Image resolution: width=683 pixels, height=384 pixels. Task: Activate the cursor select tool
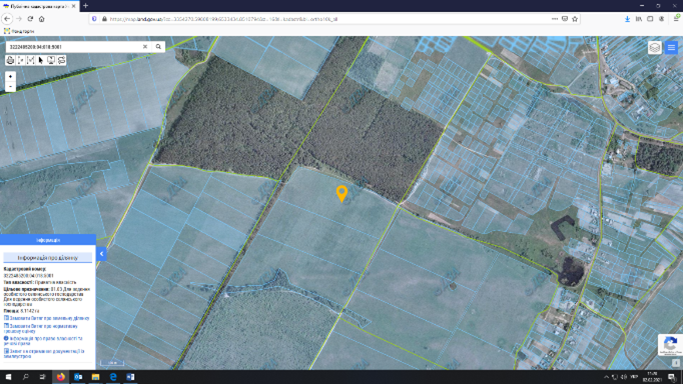(x=41, y=61)
